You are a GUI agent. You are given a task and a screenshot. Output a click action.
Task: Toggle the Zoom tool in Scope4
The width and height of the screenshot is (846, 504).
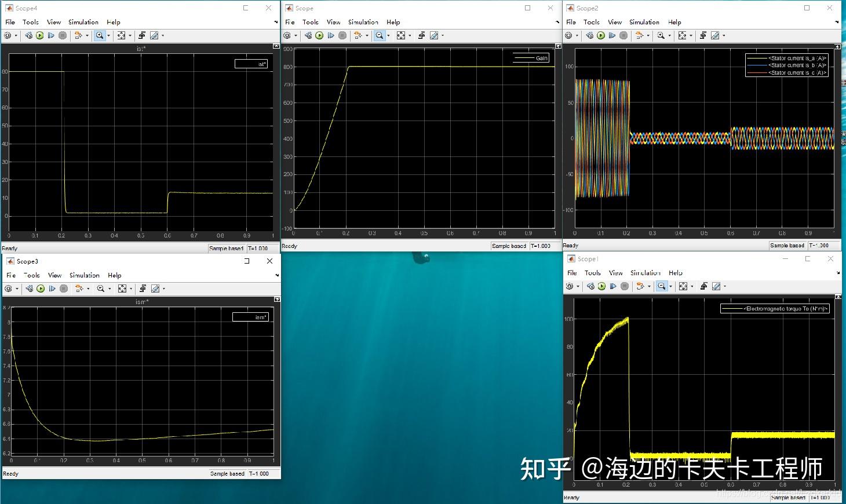click(100, 35)
